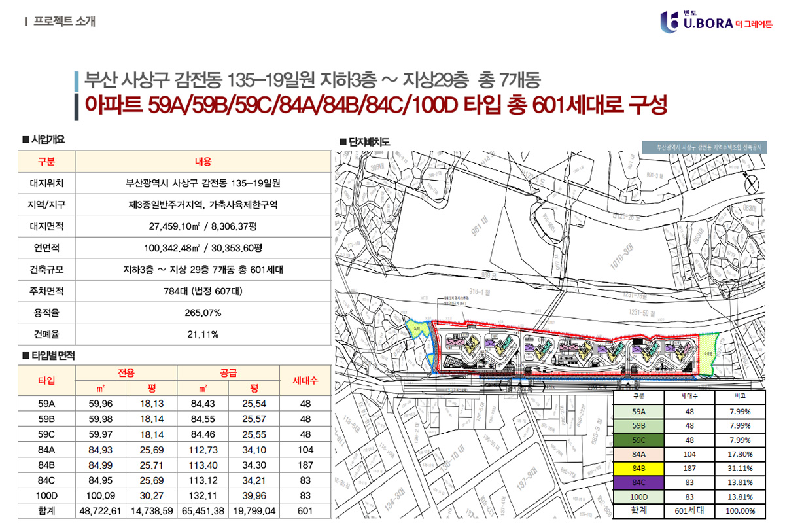The image size is (785, 532).
Task: Click the '단지배치도' section heading
Action: pos(369,141)
